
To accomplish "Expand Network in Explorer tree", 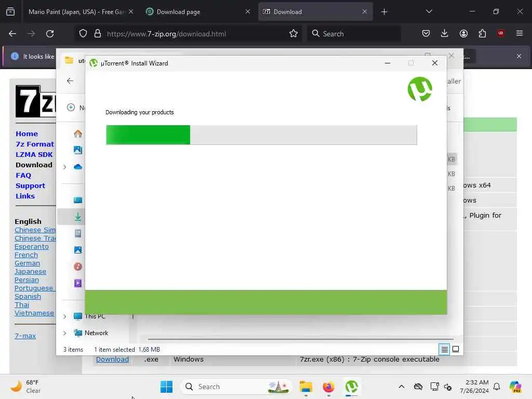I will 64,333.
